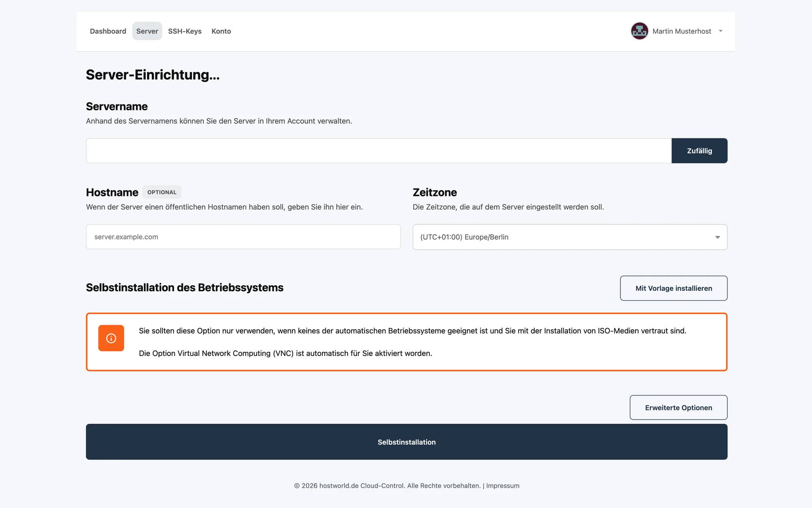Click the VNC notice text in warning box
The height and width of the screenshot is (508, 812).
coord(285,353)
